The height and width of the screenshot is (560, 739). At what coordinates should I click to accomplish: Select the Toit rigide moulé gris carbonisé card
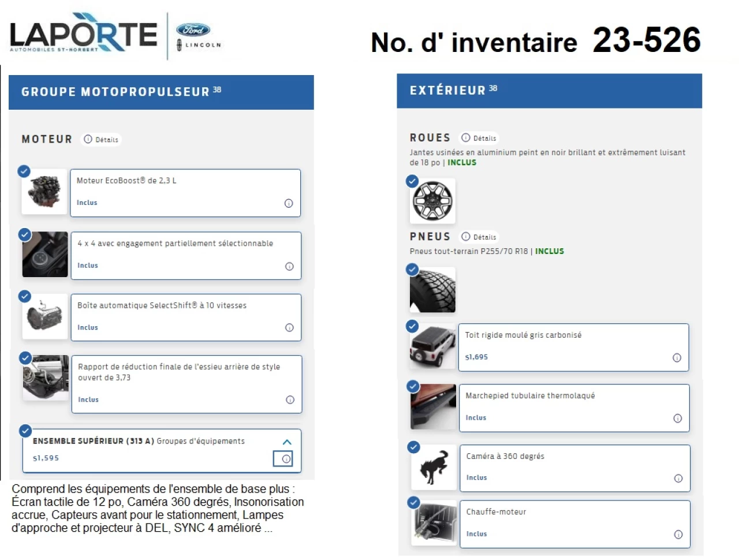point(574,348)
